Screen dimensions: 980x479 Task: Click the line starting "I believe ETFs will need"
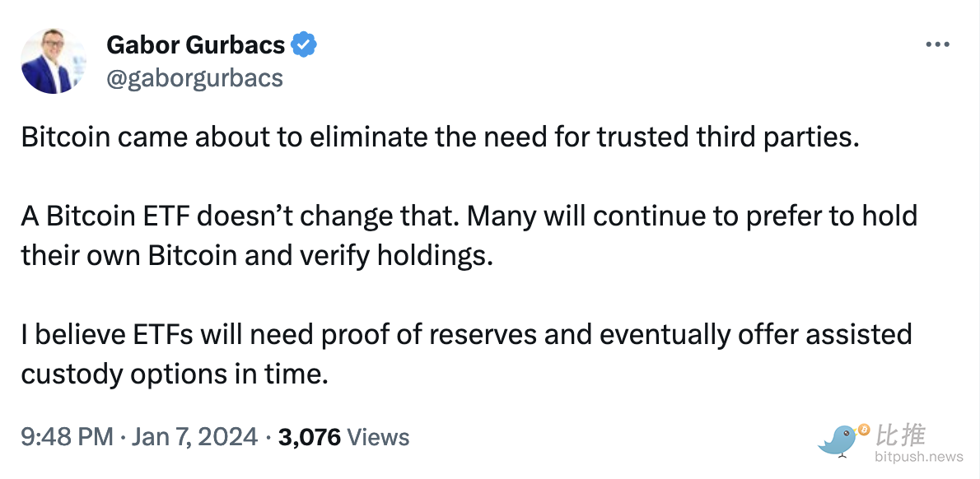tap(466, 334)
